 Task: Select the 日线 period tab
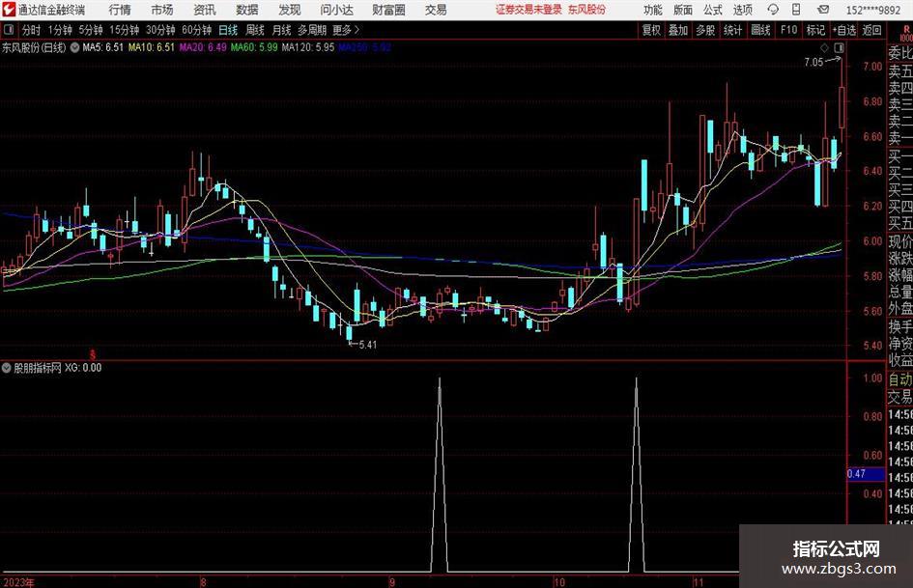click(x=228, y=30)
